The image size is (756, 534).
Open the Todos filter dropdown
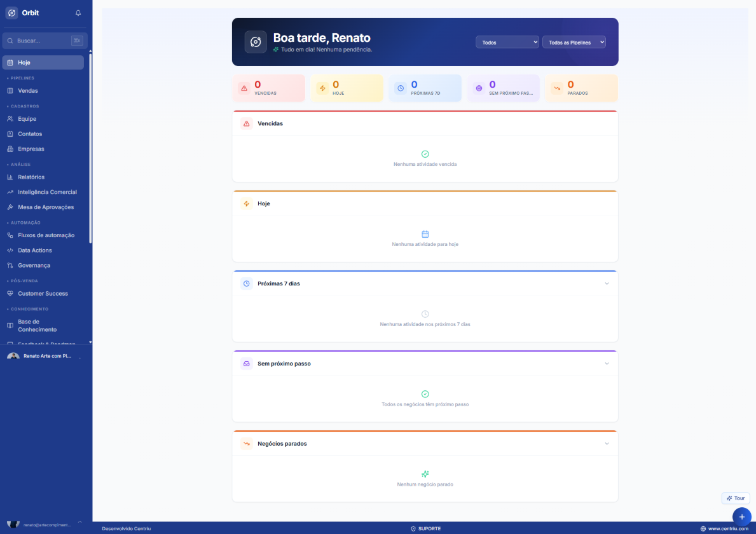[507, 43]
